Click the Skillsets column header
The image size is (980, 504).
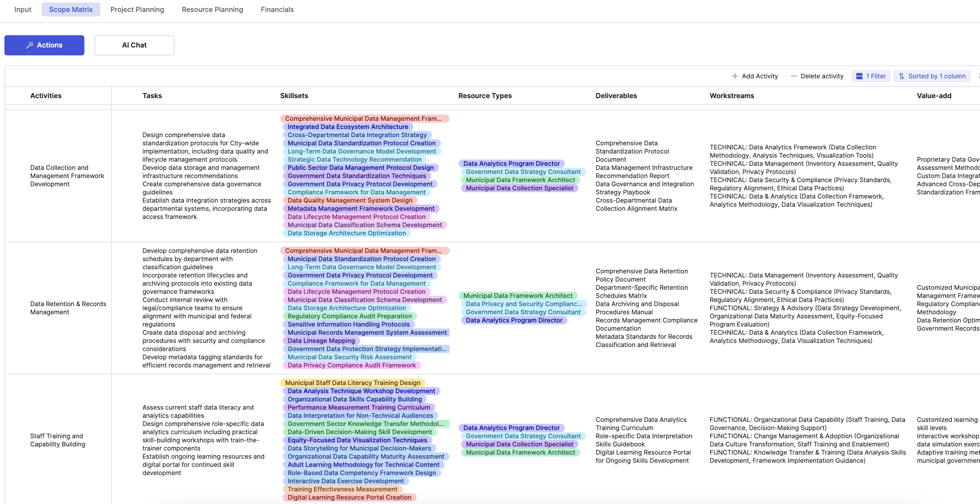(294, 96)
